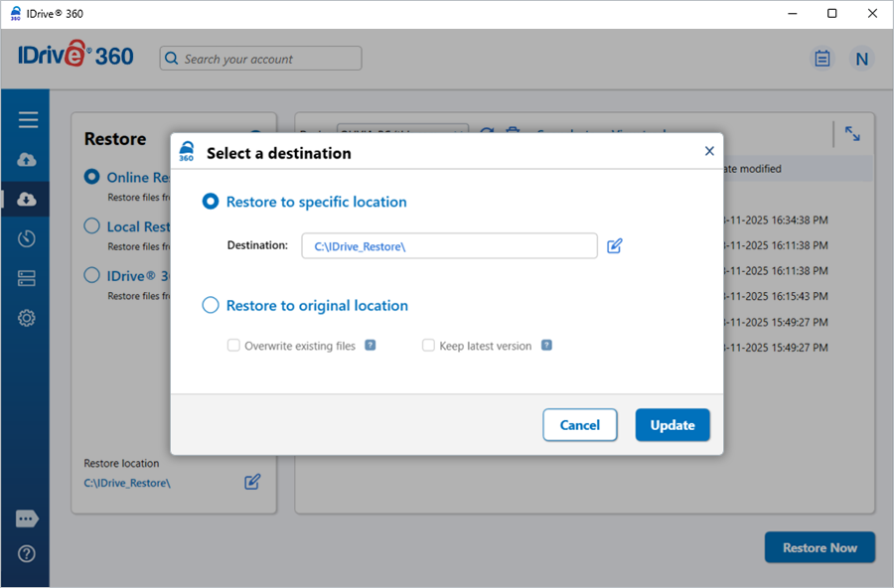Open the chat feedback icon in the sidebar
The height and width of the screenshot is (588, 894).
pos(28,518)
